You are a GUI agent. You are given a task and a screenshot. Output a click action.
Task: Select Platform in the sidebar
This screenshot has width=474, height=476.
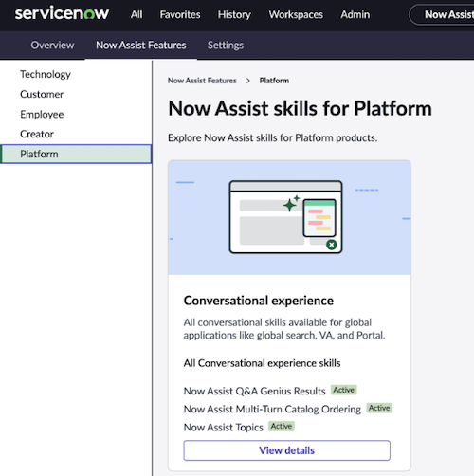[x=76, y=154]
